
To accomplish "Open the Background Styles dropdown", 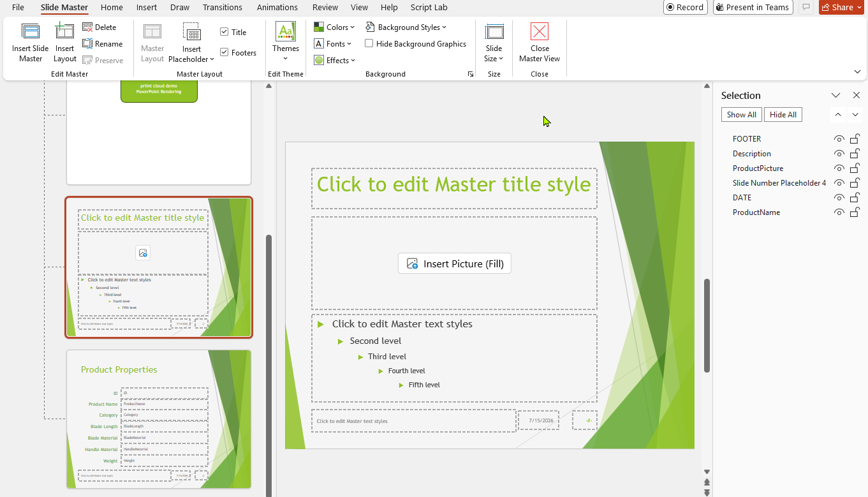I will [406, 27].
